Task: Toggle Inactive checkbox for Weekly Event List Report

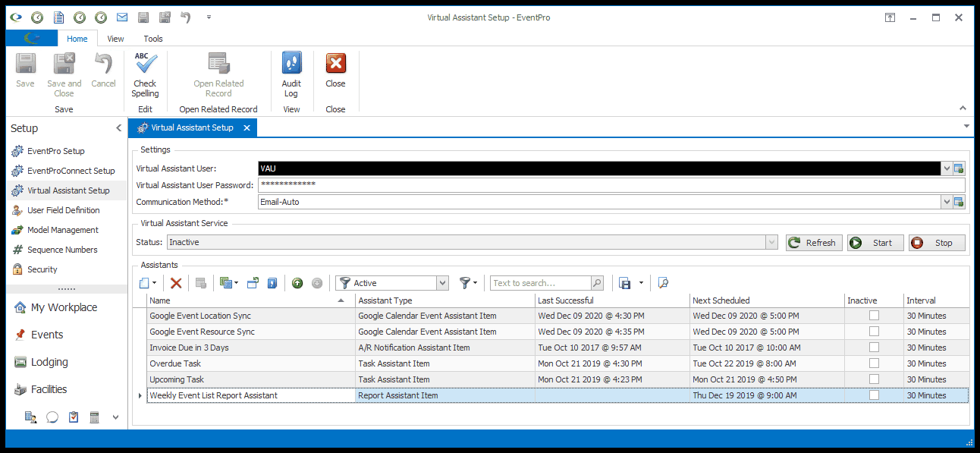Action: click(874, 395)
